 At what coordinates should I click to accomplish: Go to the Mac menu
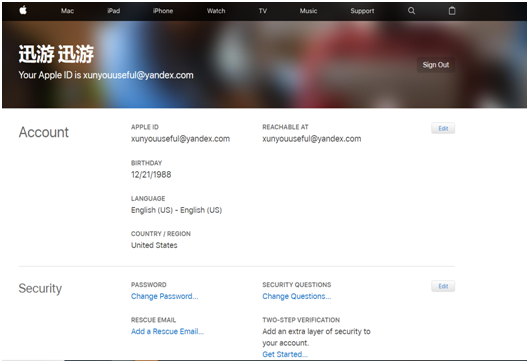67,11
